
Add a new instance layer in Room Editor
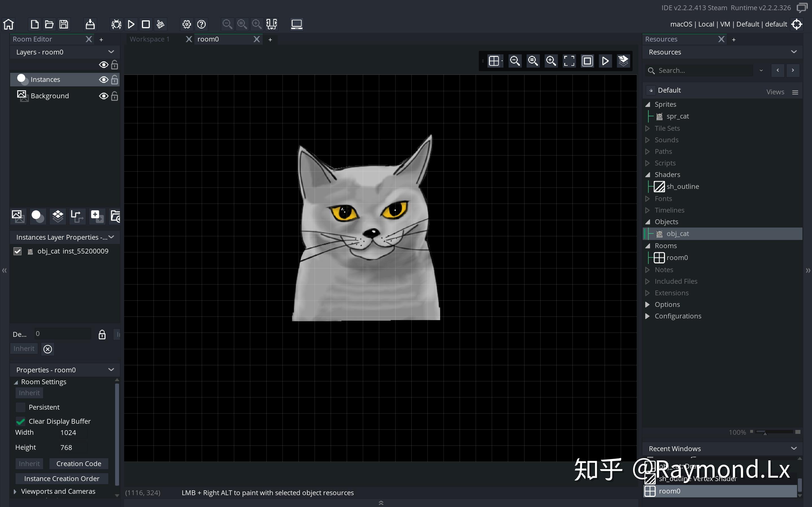(x=37, y=216)
